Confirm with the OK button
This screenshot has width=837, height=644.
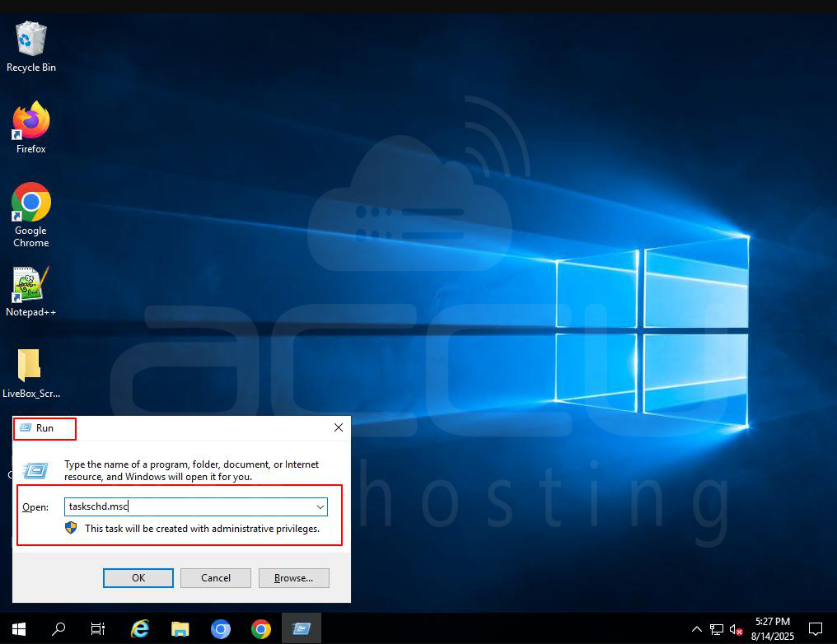pos(138,577)
